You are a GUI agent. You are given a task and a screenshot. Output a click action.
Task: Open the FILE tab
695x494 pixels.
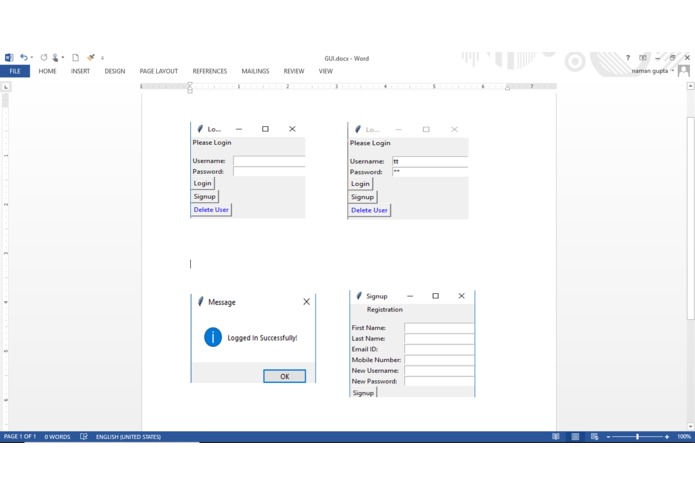pos(15,71)
